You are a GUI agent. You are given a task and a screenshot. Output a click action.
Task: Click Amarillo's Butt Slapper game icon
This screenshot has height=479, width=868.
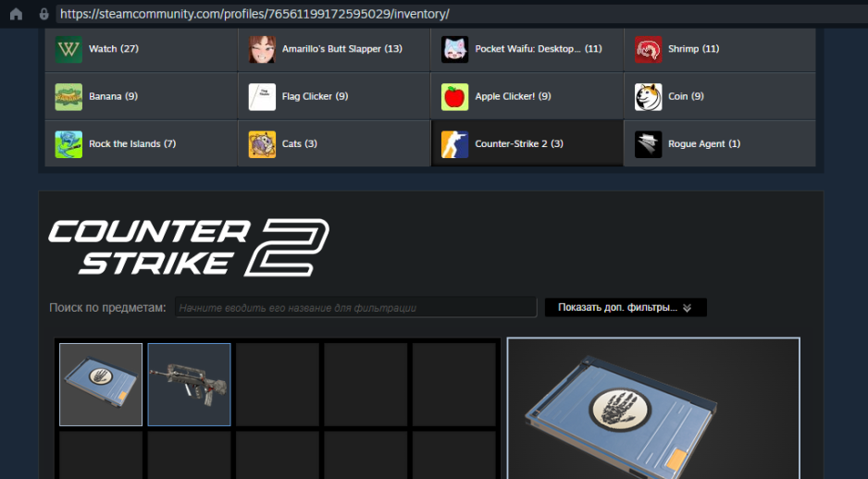click(262, 49)
